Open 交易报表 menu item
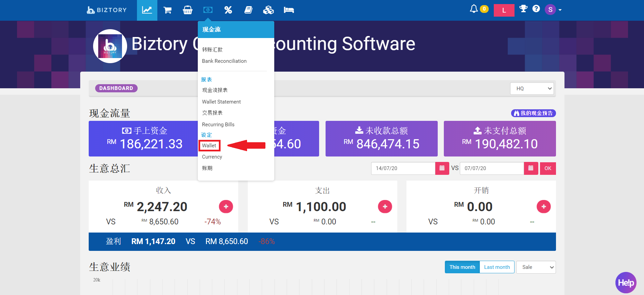Screen dimensions: 644x295 (x=212, y=113)
